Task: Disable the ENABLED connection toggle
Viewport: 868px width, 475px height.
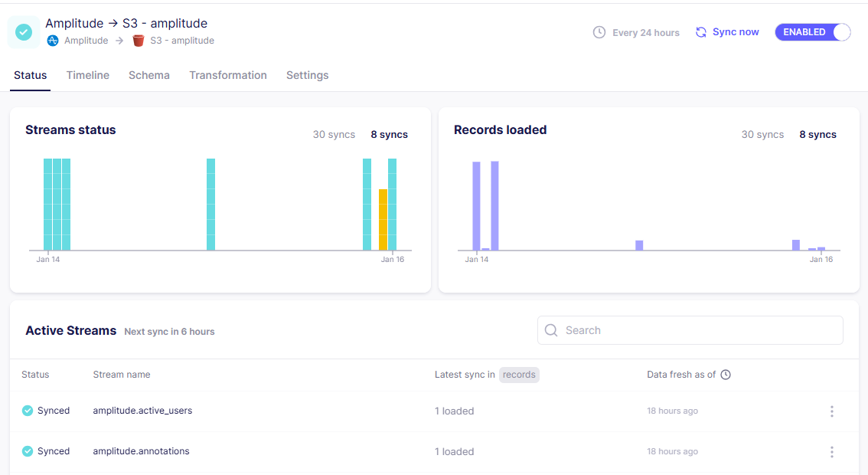Action: point(813,32)
